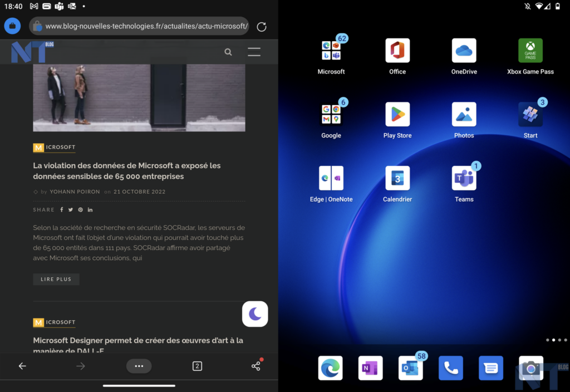570x392 pixels.
Task: Launch the Office app
Action: pyautogui.click(x=397, y=51)
